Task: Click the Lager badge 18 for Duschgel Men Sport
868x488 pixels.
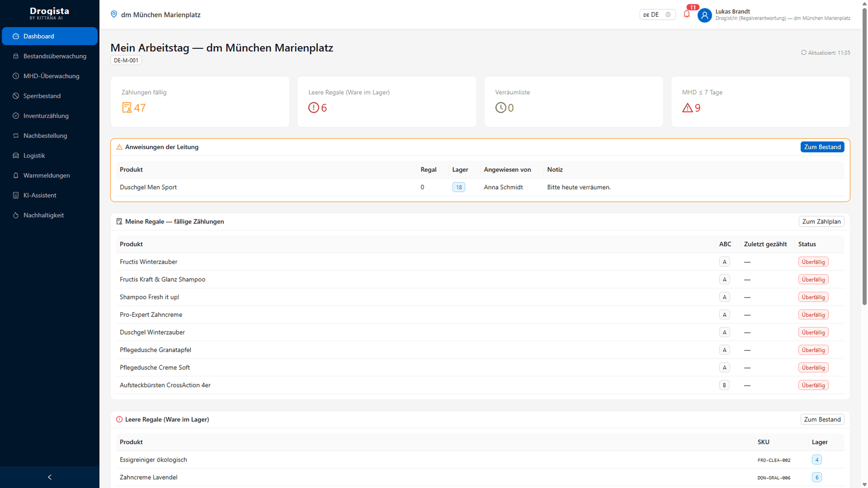Action: click(x=459, y=187)
